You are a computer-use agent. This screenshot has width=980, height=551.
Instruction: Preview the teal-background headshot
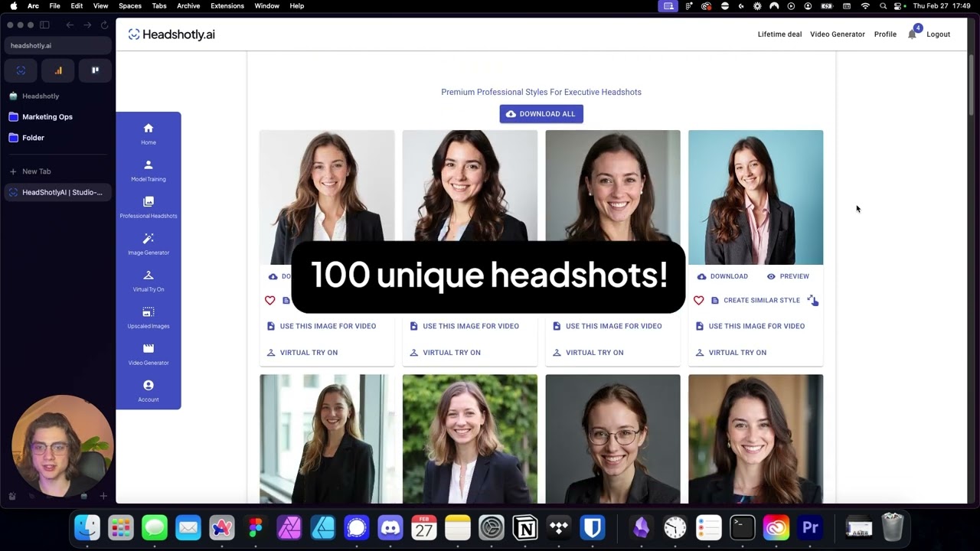pos(788,276)
